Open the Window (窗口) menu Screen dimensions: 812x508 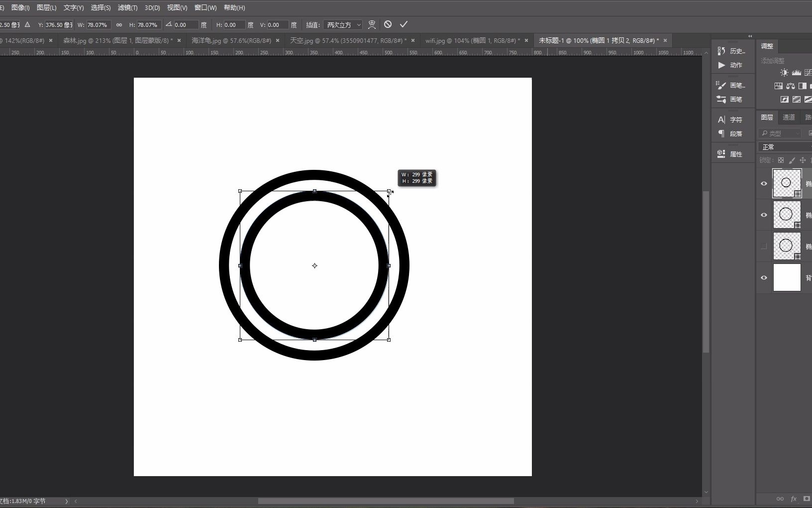205,7
